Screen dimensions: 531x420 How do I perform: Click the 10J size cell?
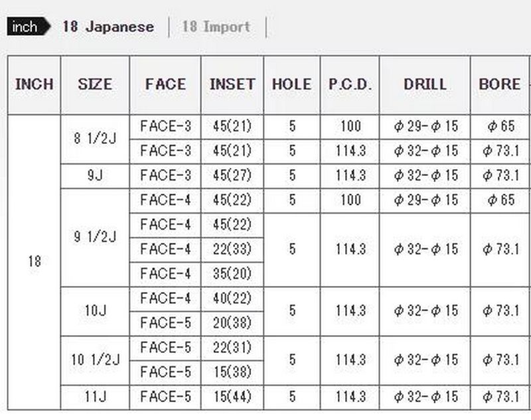click(x=95, y=310)
